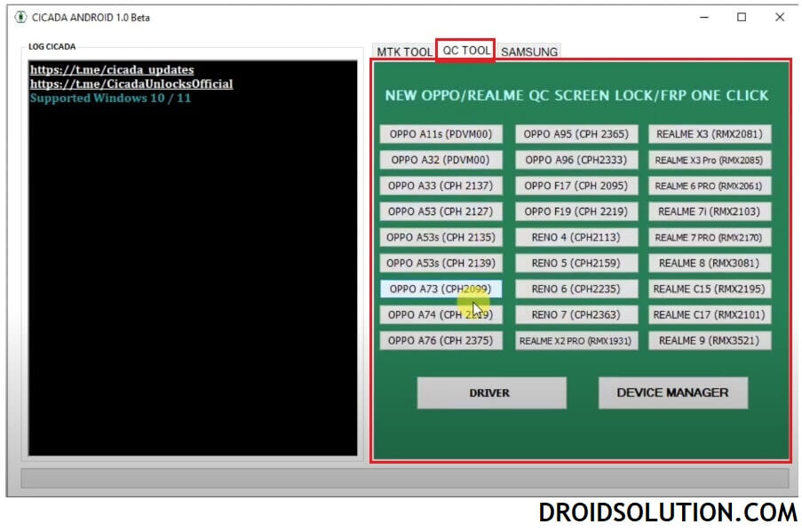Switch to the MTK TOOL tab
The height and width of the screenshot is (532, 802).
coord(404,52)
